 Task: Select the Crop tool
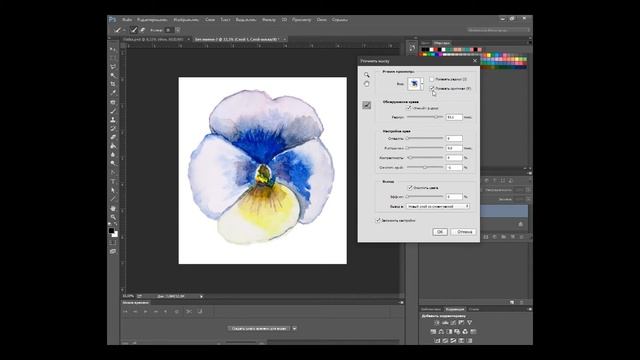click(113, 84)
